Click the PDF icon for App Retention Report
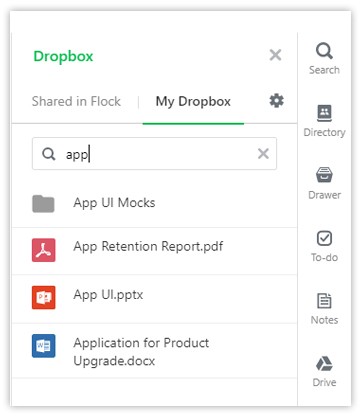The height and width of the screenshot is (417, 360). coord(44,250)
